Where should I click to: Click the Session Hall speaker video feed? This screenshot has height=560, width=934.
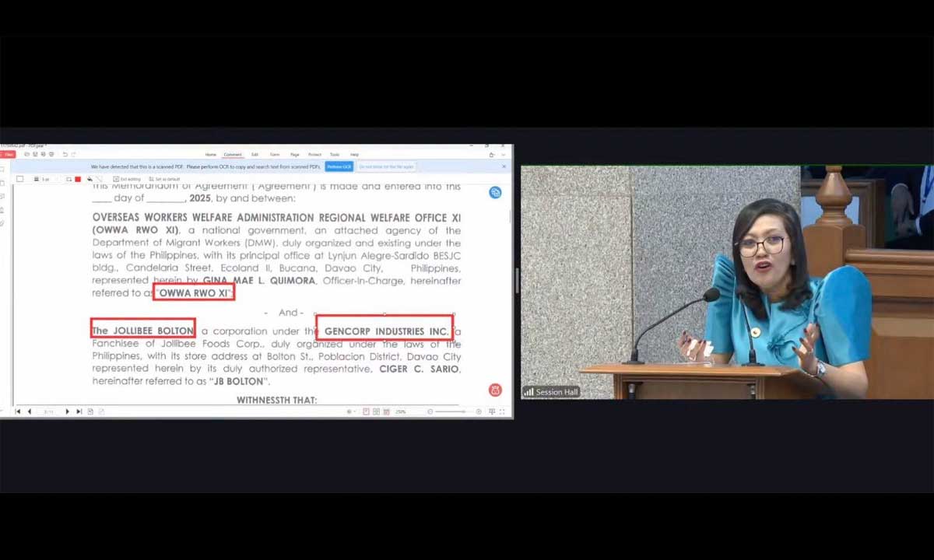[727, 282]
